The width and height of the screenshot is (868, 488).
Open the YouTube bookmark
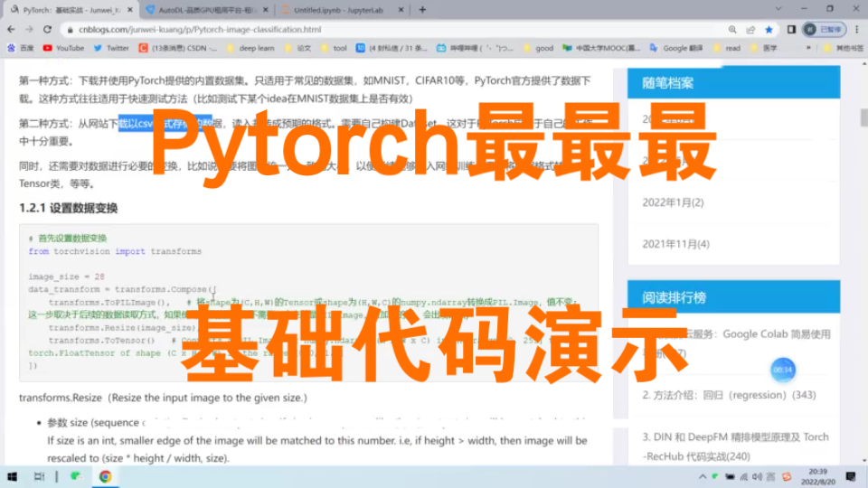[x=63, y=48]
